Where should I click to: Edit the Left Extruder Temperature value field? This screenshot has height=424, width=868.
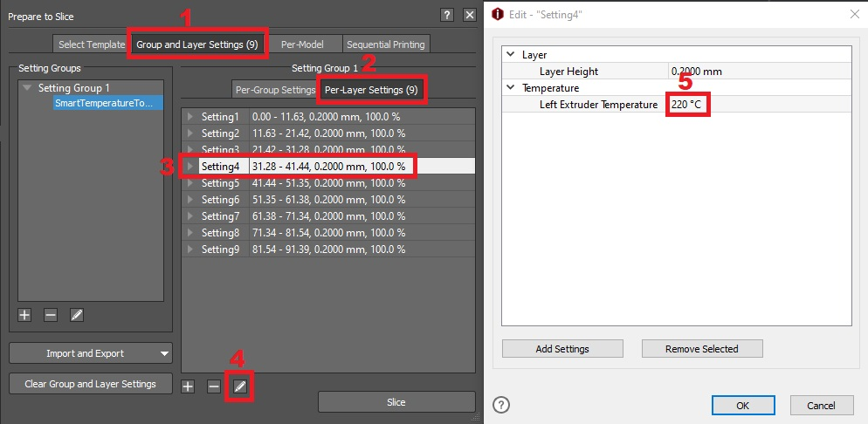[756, 105]
